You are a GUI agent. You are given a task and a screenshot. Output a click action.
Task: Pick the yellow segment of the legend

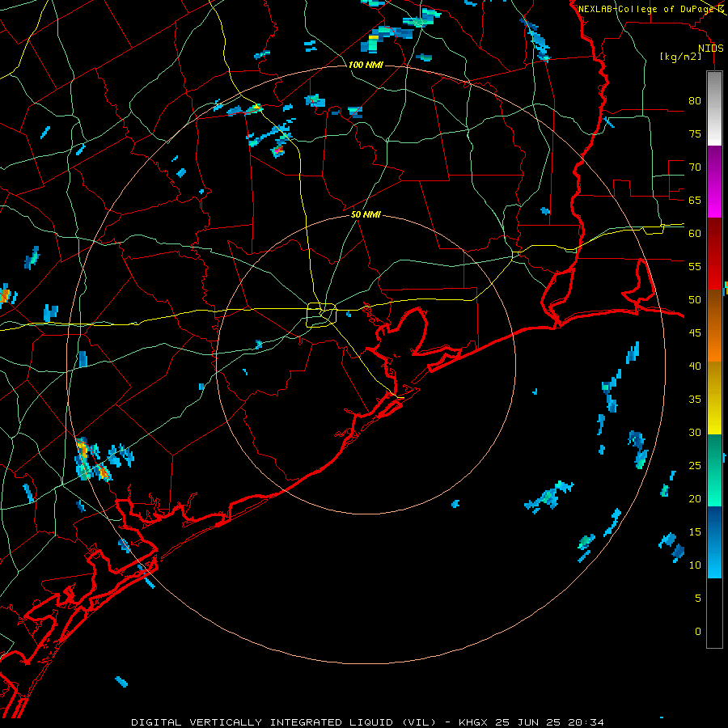pos(714,398)
